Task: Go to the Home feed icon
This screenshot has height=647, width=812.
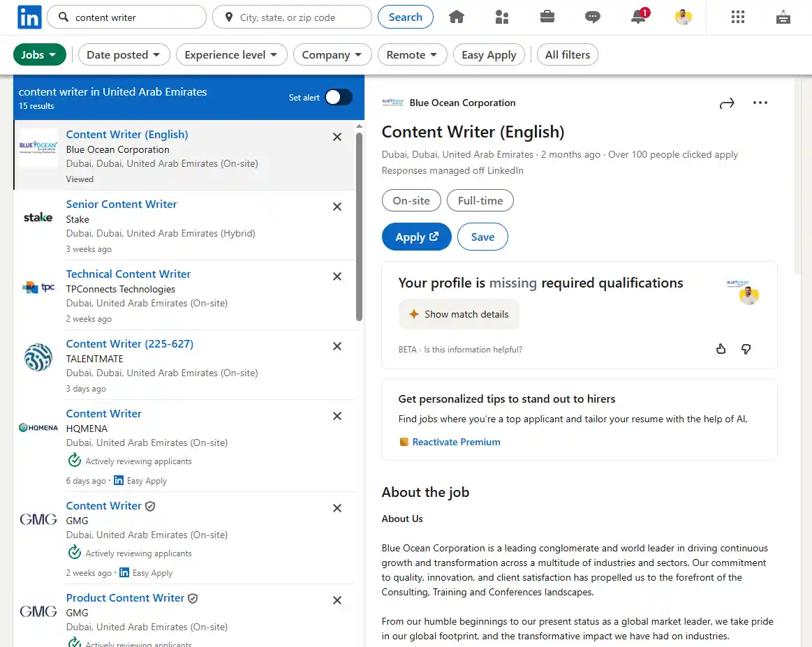Action: (x=456, y=17)
